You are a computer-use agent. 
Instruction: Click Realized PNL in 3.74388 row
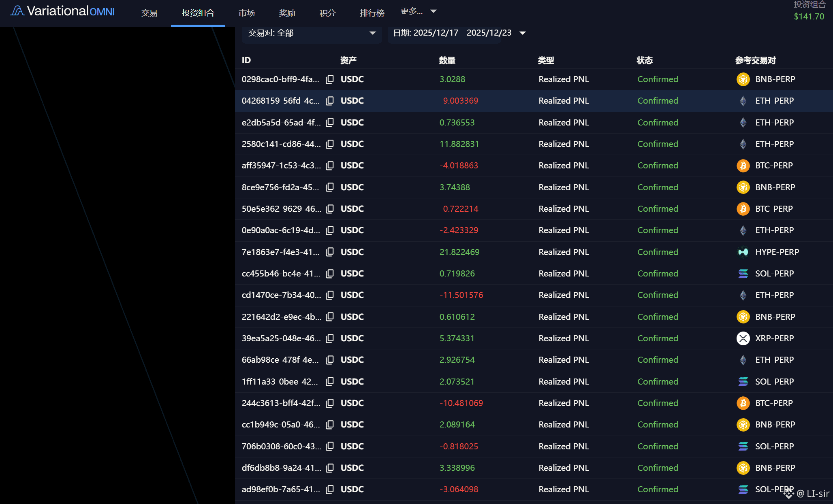coord(564,187)
